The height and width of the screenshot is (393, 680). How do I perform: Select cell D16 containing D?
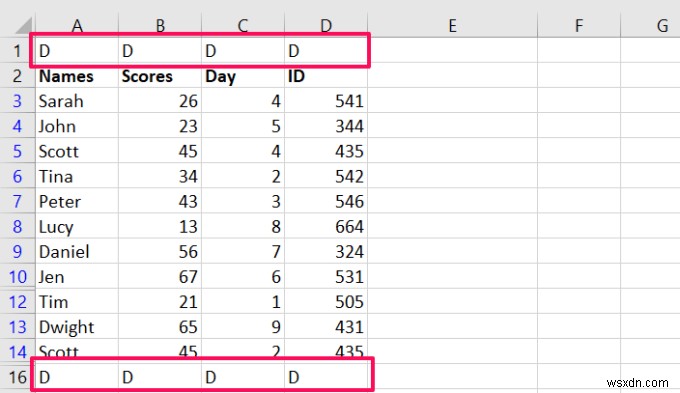click(x=326, y=377)
